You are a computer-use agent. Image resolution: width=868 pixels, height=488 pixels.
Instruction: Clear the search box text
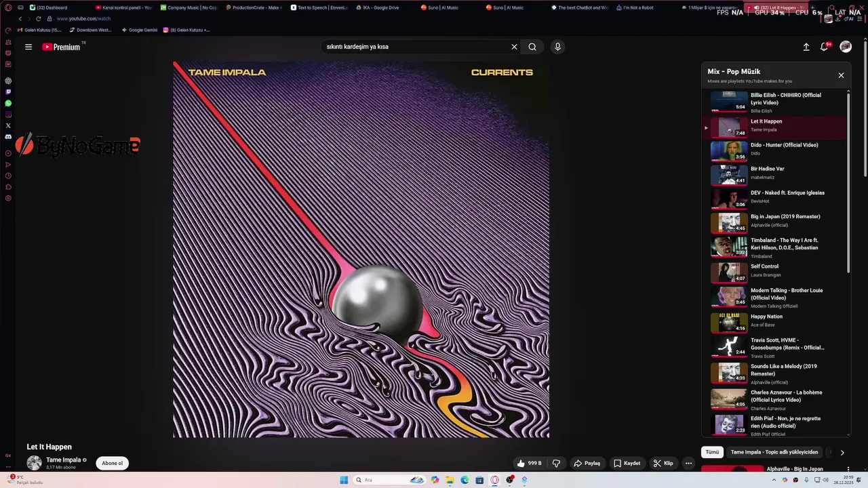[514, 47]
